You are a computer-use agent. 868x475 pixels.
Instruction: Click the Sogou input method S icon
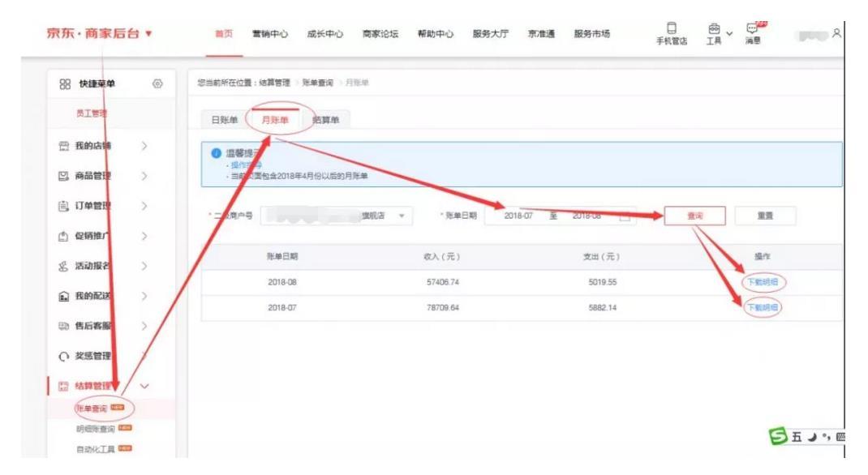[778, 436]
